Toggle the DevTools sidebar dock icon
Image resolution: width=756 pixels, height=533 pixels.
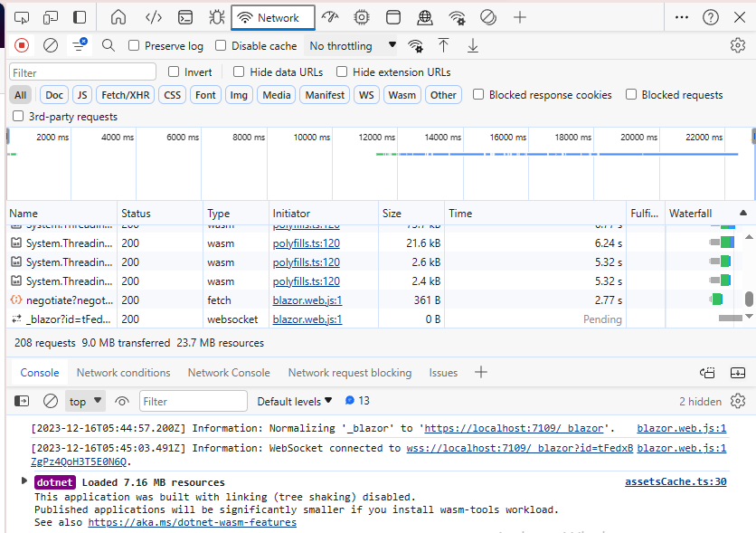(x=80, y=18)
